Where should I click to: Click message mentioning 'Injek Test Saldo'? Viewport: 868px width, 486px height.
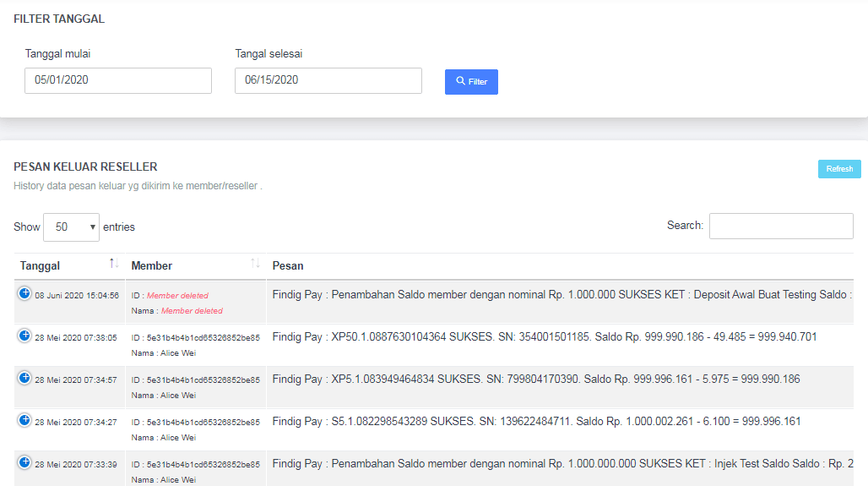562,464
